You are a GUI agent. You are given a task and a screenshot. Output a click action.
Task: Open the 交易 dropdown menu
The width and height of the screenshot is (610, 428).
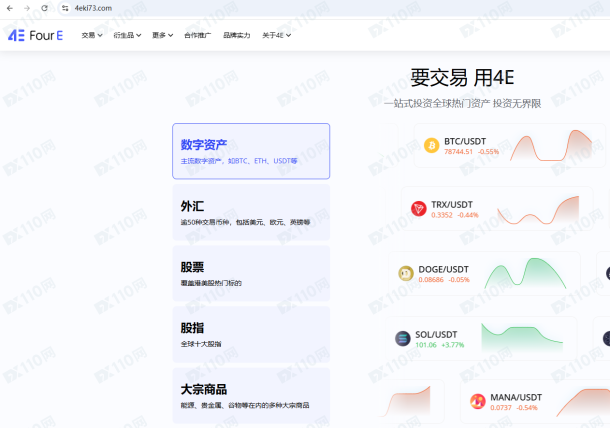(92, 35)
